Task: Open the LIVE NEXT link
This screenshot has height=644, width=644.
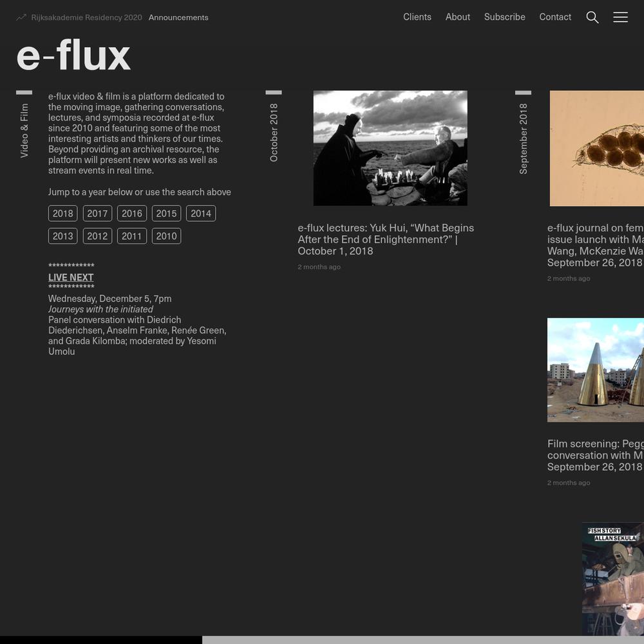Action: click(x=71, y=278)
